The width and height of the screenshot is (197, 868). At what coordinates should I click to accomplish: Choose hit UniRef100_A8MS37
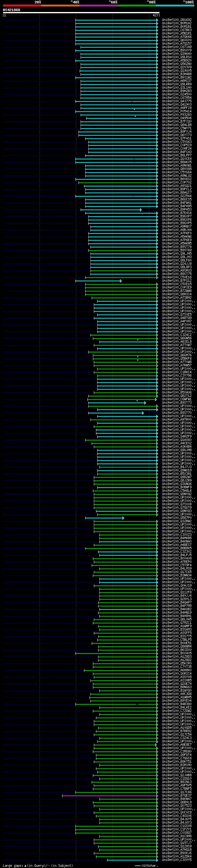176,81
